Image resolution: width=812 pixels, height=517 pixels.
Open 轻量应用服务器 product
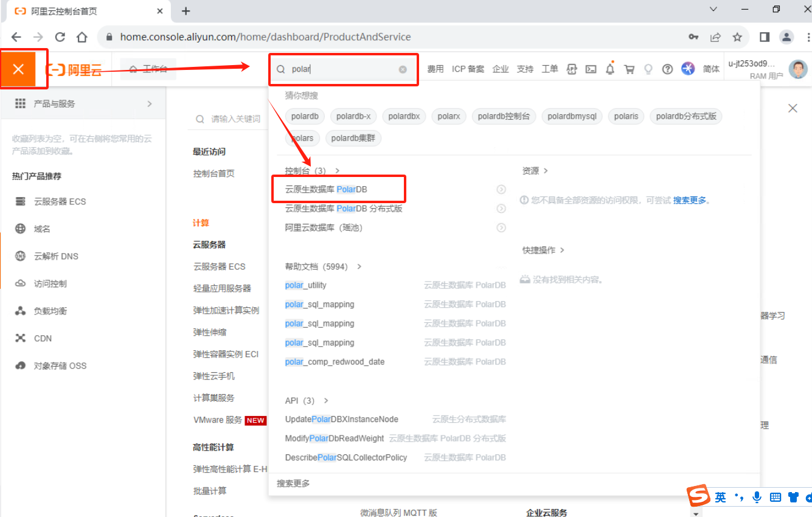pos(222,288)
